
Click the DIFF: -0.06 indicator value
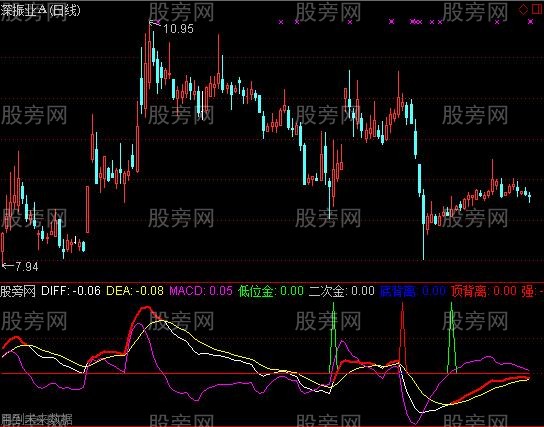pyautogui.click(x=71, y=291)
